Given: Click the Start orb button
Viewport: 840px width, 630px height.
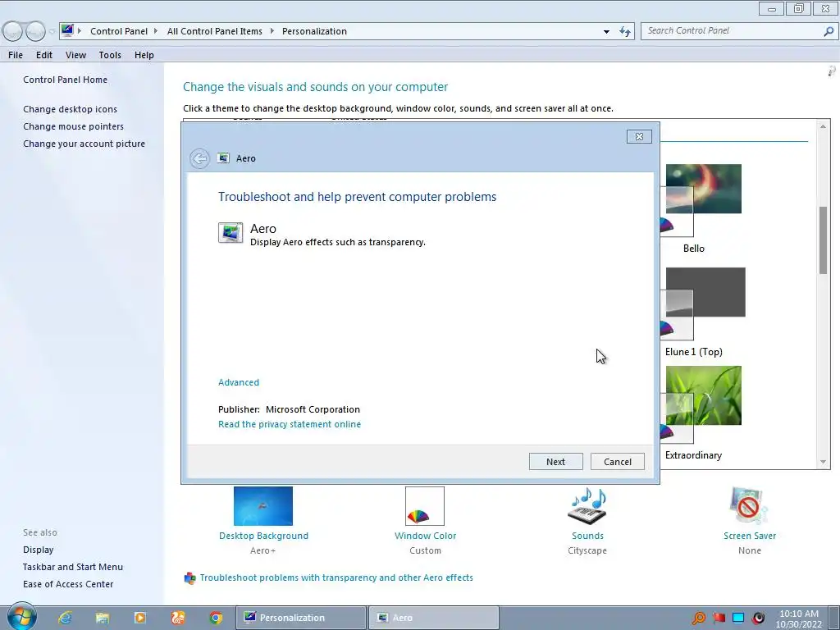Looking at the screenshot, I should point(21,617).
